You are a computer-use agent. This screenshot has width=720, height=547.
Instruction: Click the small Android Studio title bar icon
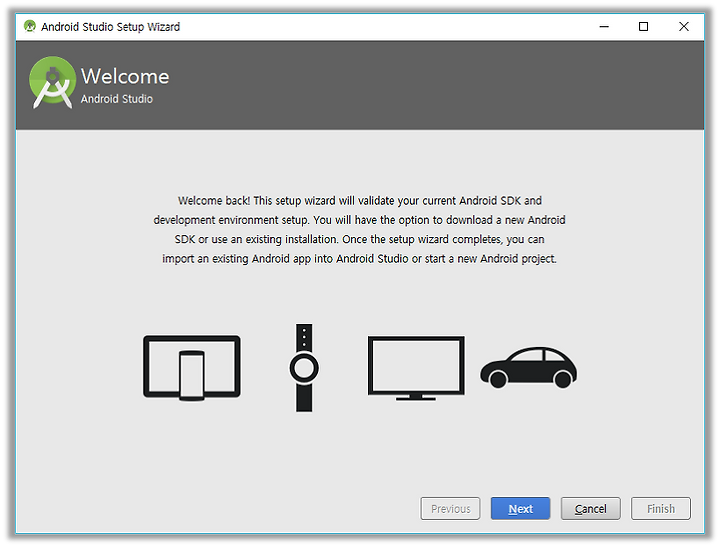tap(30, 26)
